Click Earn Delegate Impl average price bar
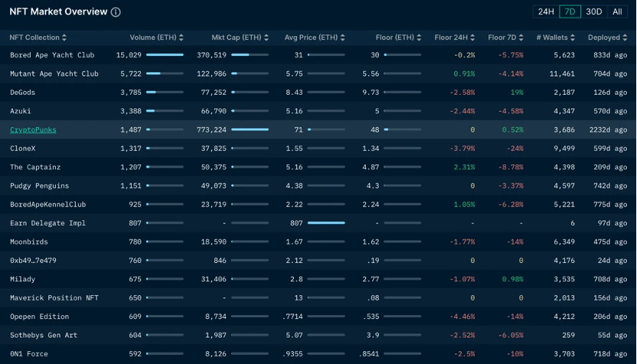The width and height of the screenshot is (637, 364). (x=326, y=223)
